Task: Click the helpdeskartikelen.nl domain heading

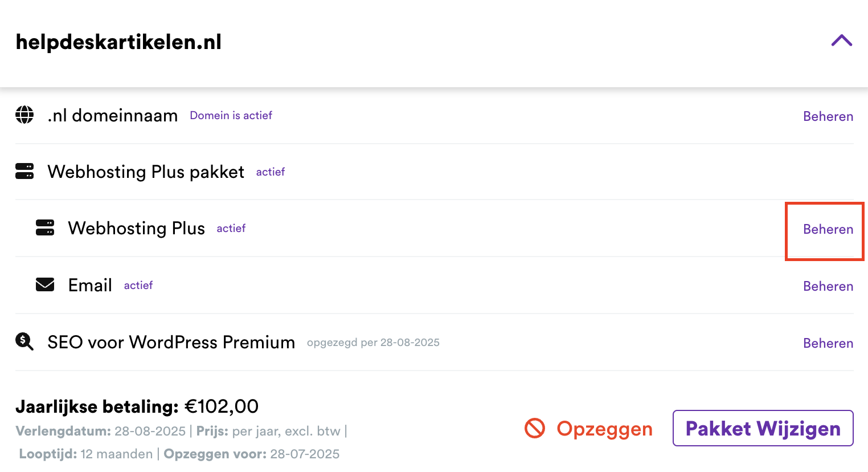Action: 118,42
